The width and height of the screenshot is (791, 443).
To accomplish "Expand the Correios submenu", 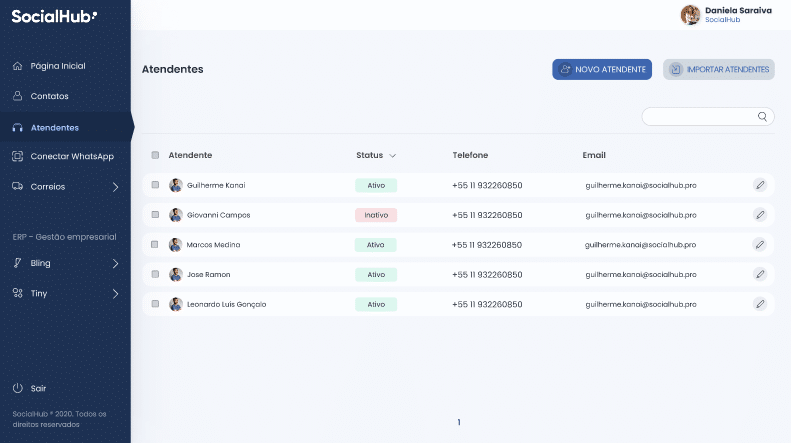I will [x=115, y=186].
